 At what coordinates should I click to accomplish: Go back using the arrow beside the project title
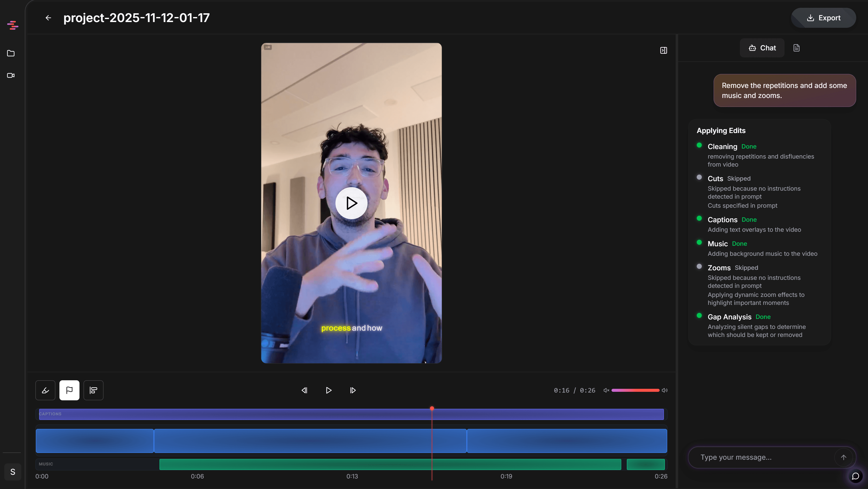(48, 18)
